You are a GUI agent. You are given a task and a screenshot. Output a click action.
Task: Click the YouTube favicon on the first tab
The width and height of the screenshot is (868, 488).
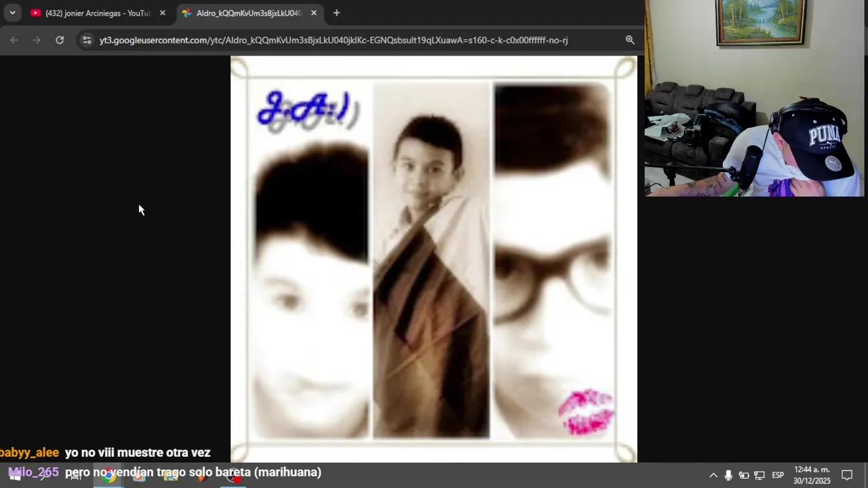pyautogui.click(x=35, y=13)
